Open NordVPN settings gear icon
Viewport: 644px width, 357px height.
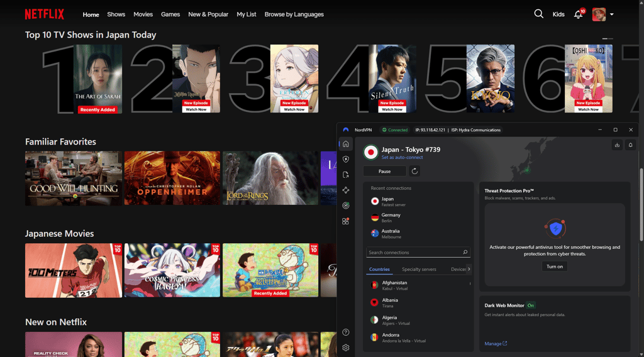(346, 348)
